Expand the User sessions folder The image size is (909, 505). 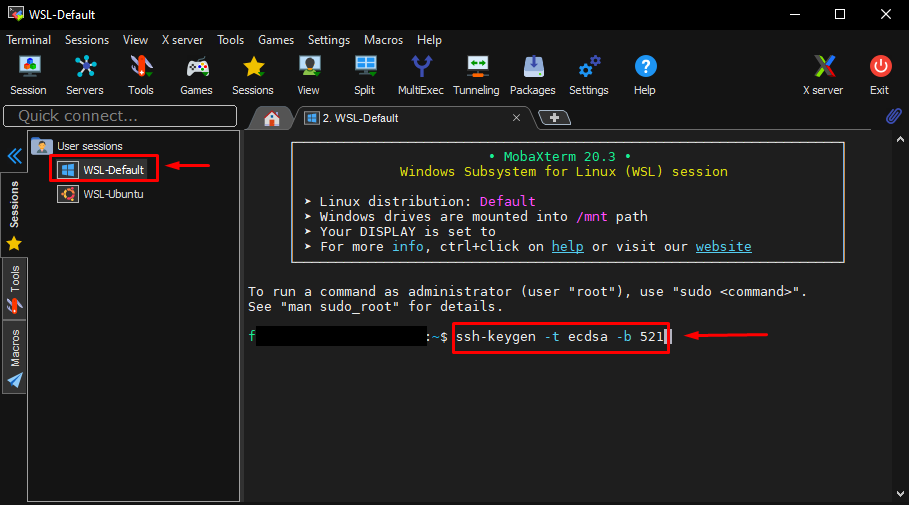[x=89, y=146]
